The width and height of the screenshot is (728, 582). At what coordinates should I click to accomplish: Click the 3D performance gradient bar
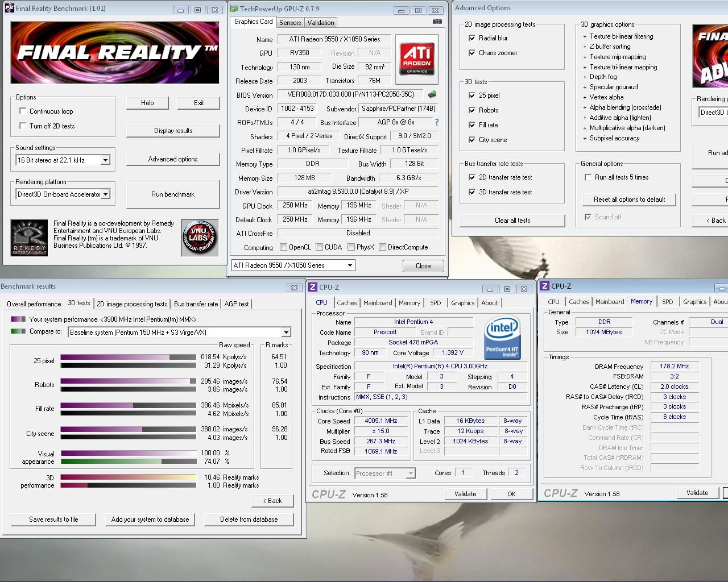(x=128, y=477)
